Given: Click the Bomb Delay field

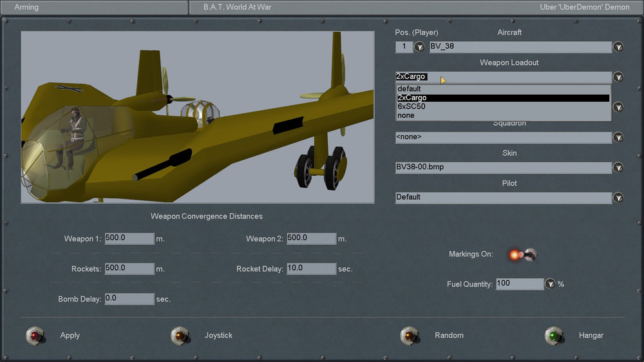Looking at the screenshot, I should (x=129, y=298).
